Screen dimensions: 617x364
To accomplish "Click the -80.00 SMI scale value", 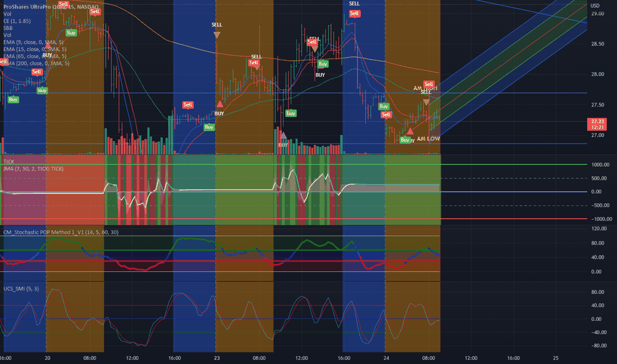I will (598, 346).
